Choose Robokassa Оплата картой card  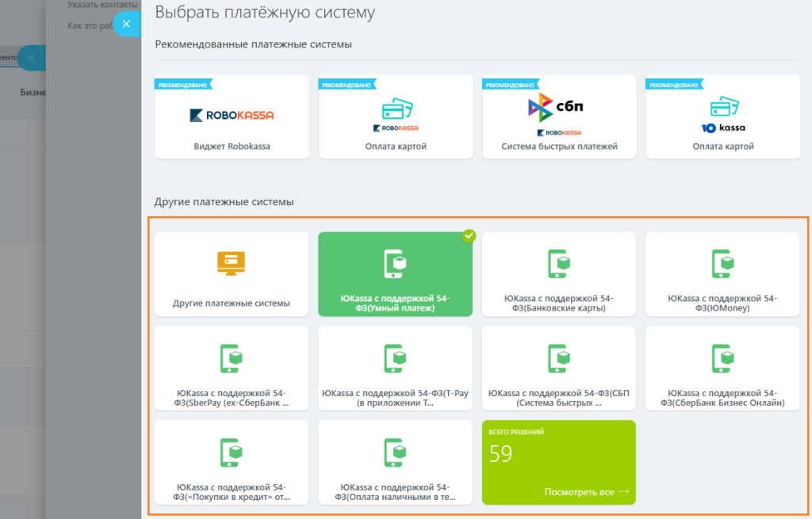(396, 117)
